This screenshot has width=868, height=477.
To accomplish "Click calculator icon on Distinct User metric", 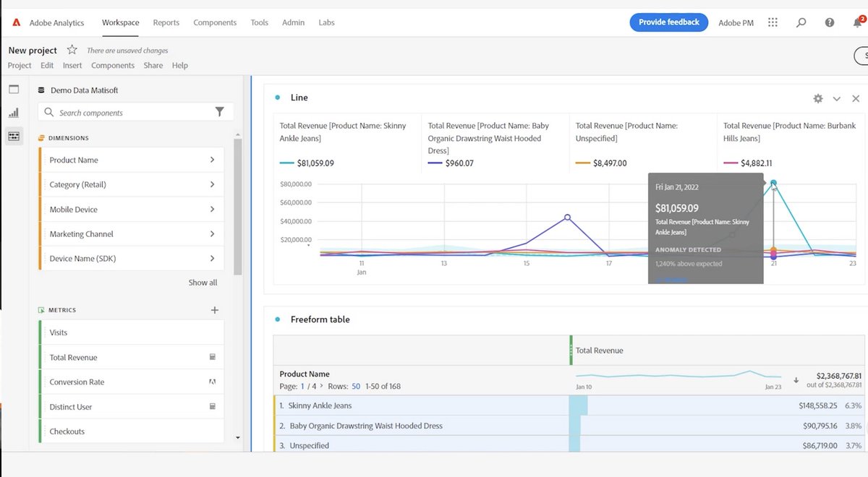I will pos(213,406).
